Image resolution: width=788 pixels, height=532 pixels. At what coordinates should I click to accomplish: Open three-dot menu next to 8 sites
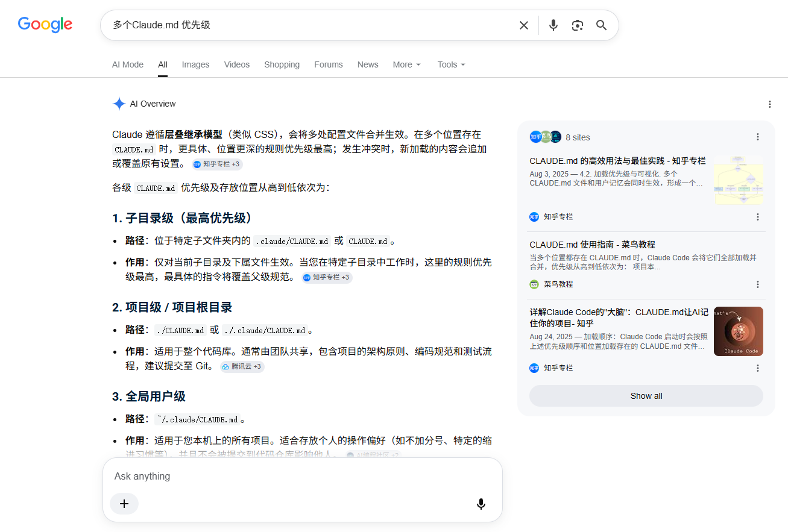point(758,137)
